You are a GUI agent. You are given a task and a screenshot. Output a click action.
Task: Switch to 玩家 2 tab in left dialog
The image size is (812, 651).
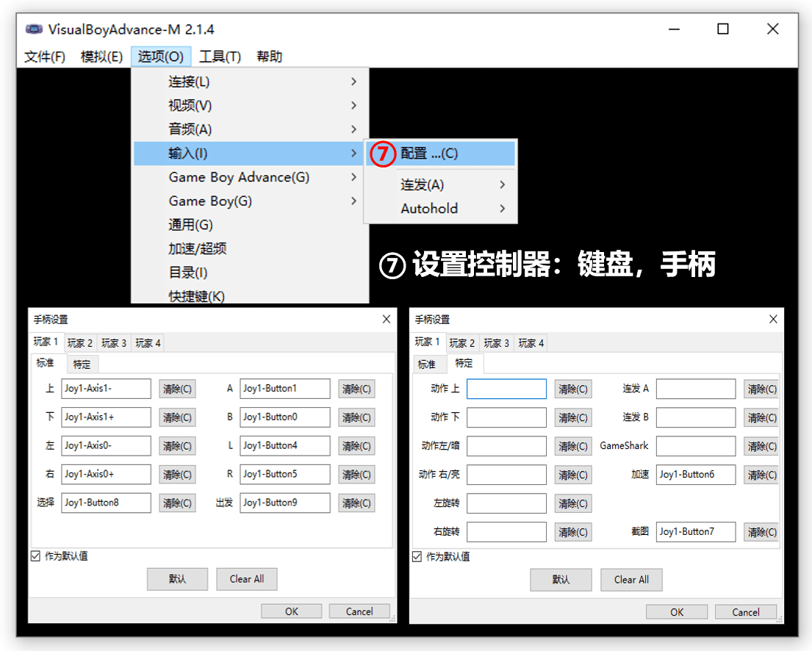pyautogui.click(x=80, y=342)
